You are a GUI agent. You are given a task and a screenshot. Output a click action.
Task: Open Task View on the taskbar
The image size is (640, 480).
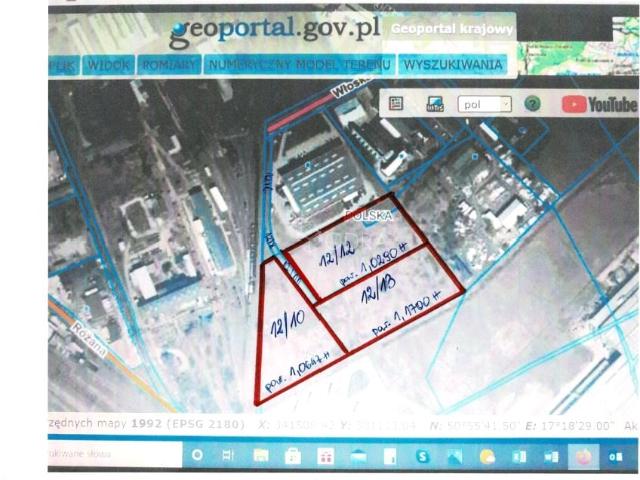pyautogui.click(x=228, y=455)
